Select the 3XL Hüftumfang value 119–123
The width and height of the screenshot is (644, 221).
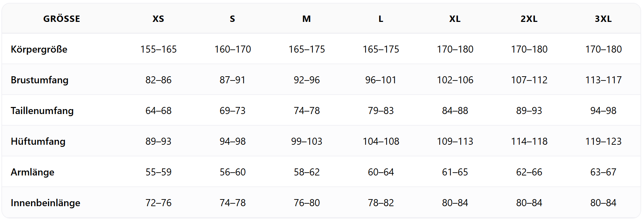[603, 141]
